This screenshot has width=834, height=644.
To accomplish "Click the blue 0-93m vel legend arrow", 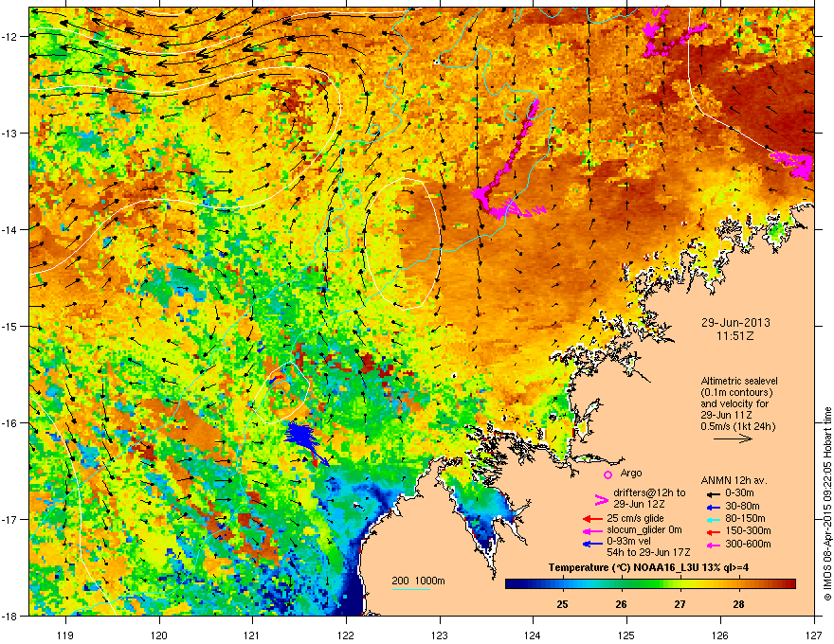I will [x=592, y=543].
